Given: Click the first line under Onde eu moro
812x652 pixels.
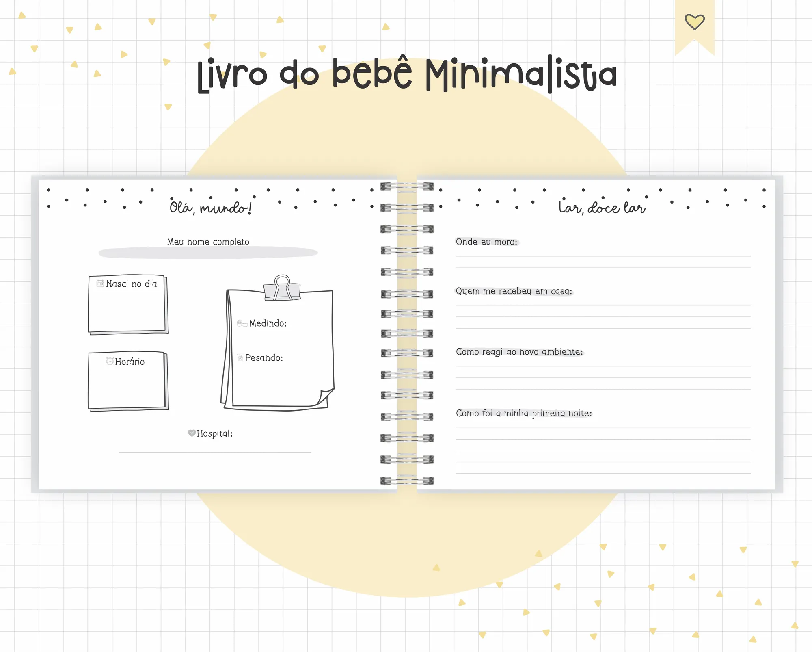Looking at the screenshot, I should 603,256.
